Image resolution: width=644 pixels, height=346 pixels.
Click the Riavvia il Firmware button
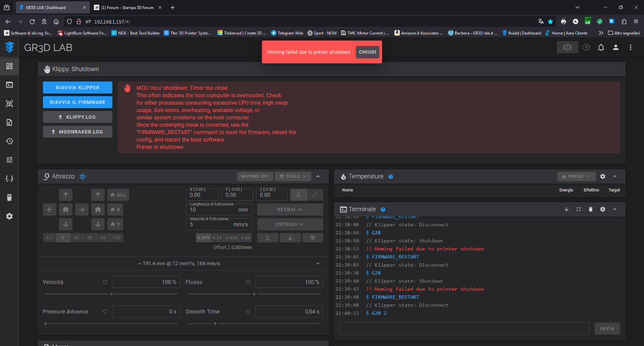(78, 102)
